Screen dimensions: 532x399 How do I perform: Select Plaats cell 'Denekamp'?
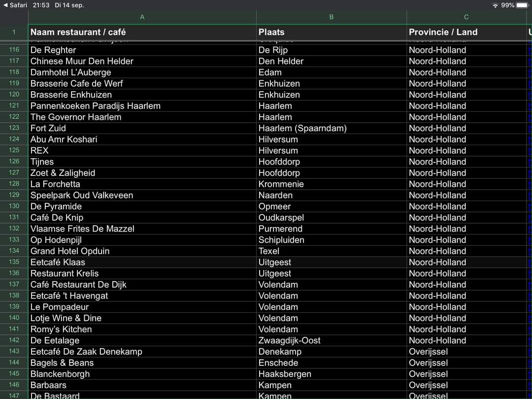332,352
